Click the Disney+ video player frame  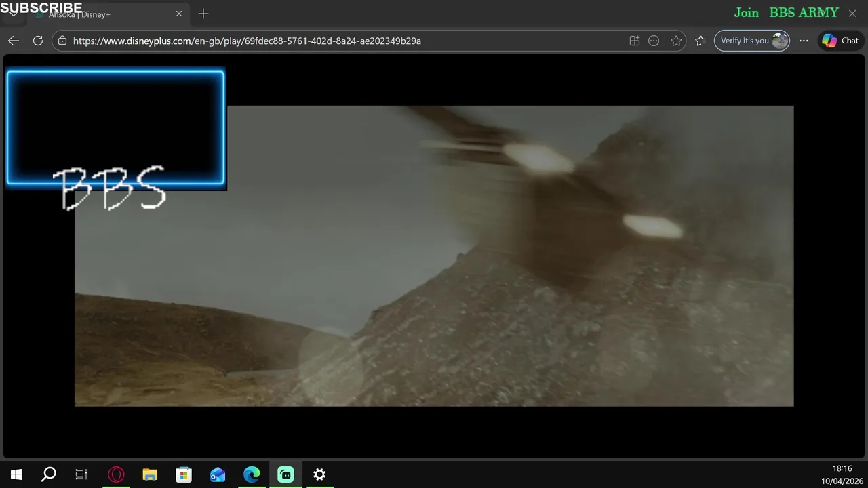click(x=434, y=256)
